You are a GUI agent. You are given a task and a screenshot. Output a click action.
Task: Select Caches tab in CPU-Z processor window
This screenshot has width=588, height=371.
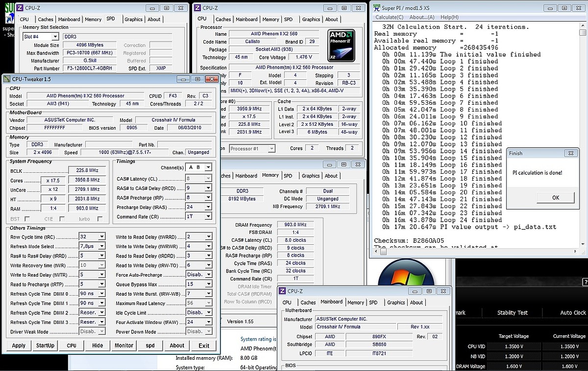tap(223, 20)
